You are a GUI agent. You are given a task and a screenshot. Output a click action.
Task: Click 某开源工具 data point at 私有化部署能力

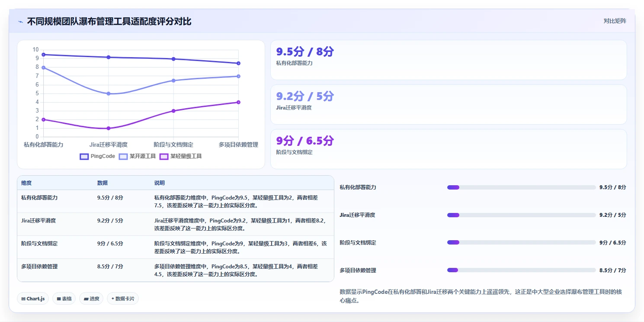click(x=44, y=68)
